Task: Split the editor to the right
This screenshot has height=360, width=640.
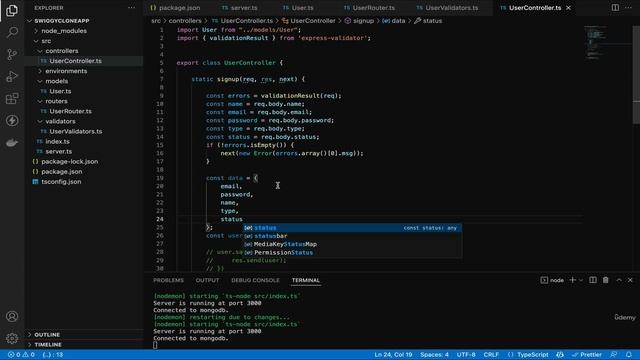Action: click(615, 8)
